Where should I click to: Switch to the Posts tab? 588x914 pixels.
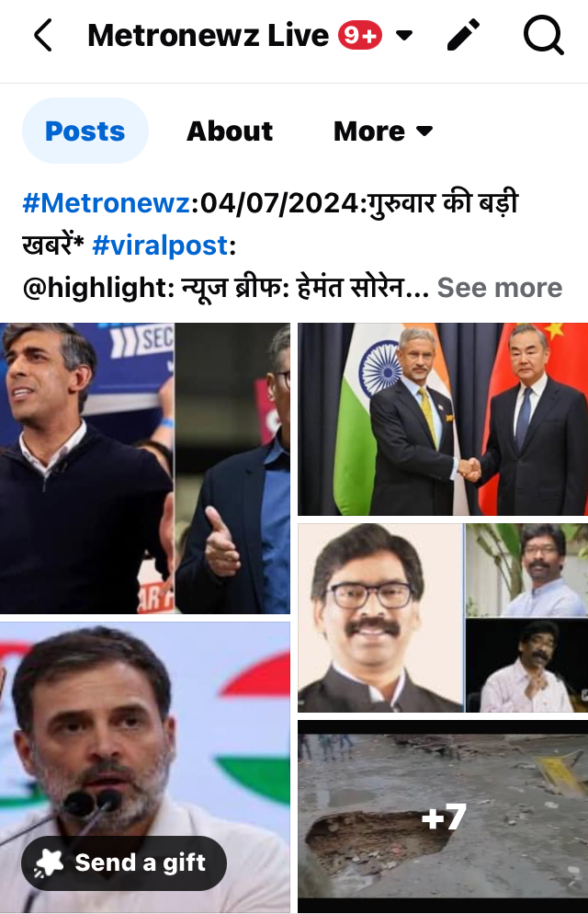pyautogui.click(x=85, y=131)
